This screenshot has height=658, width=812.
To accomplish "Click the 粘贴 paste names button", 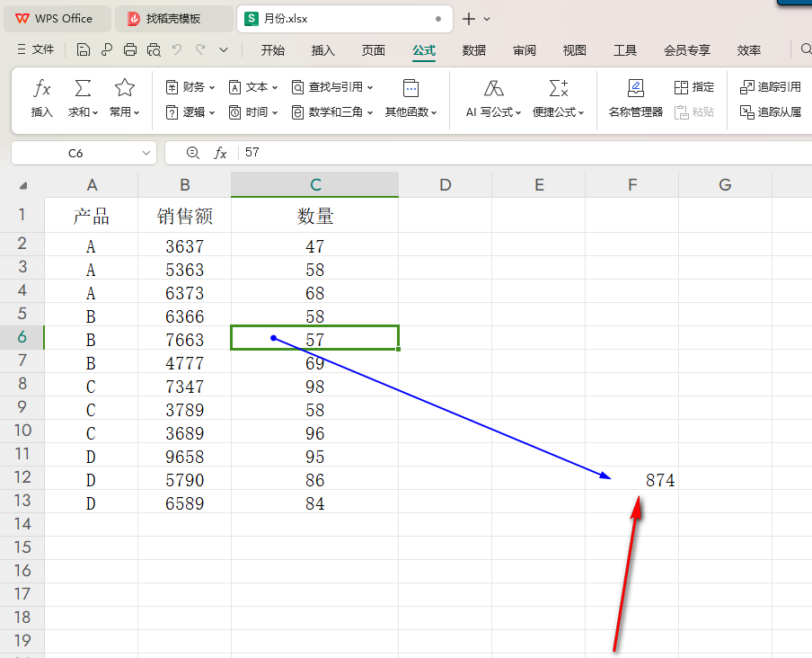I will (694, 111).
